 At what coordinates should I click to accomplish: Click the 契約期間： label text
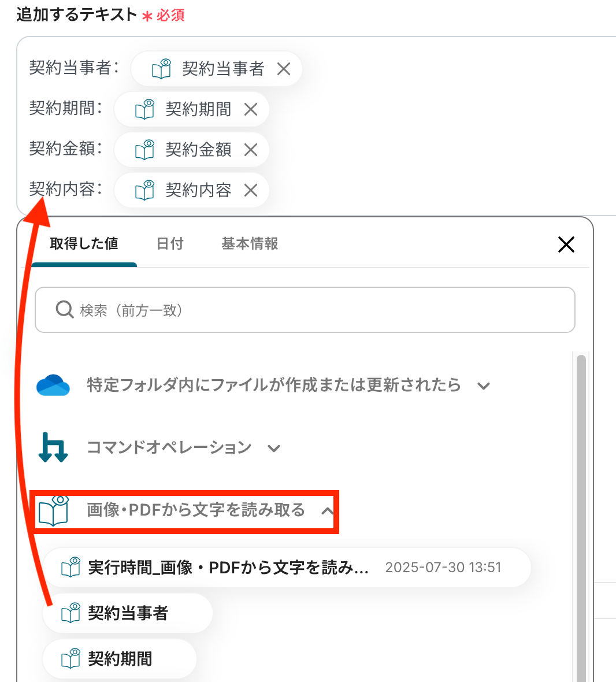pyautogui.click(x=66, y=108)
